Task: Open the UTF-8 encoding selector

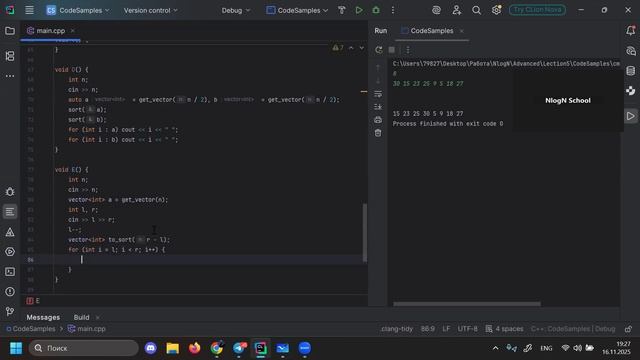Action: click(467, 329)
